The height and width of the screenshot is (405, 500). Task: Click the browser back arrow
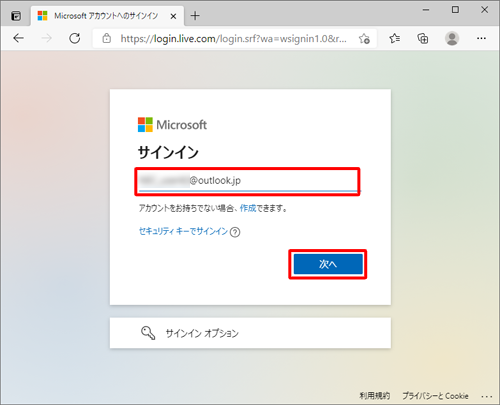pos(18,38)
